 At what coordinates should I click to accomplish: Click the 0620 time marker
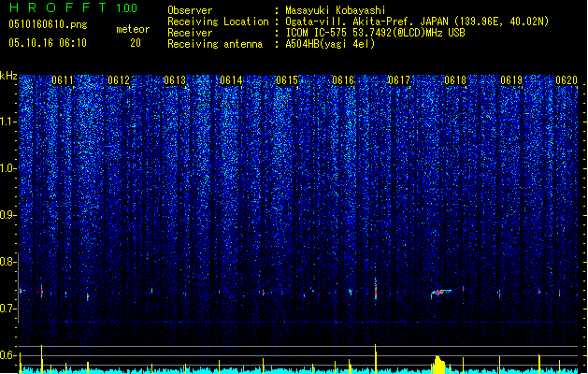point(566,80)
